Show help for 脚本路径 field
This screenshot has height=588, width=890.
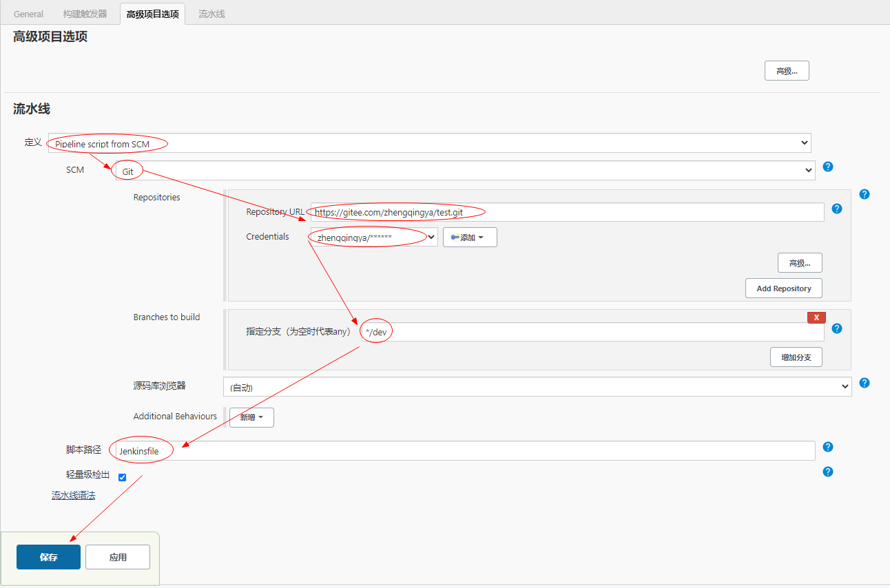pos(828,447)
